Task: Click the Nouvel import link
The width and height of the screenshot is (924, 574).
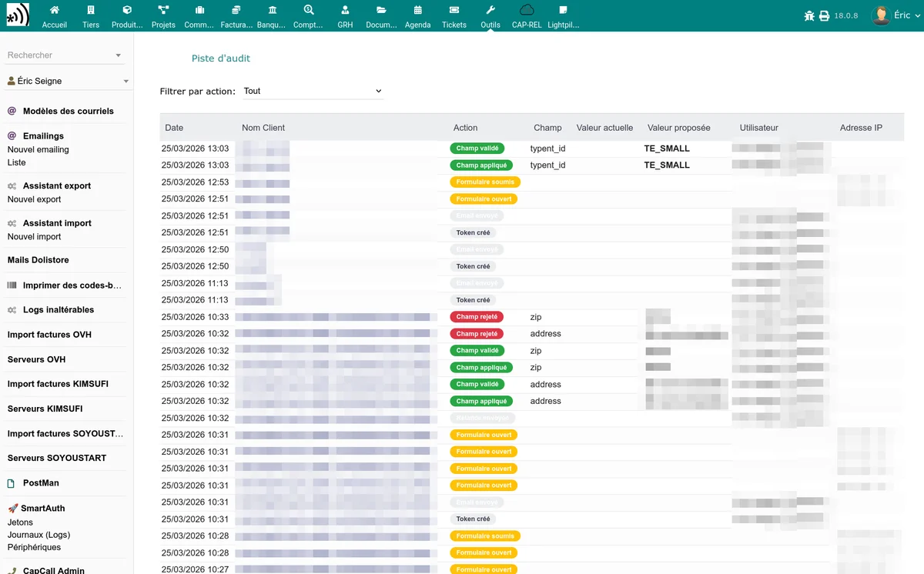Action: (x=34, y=236)
